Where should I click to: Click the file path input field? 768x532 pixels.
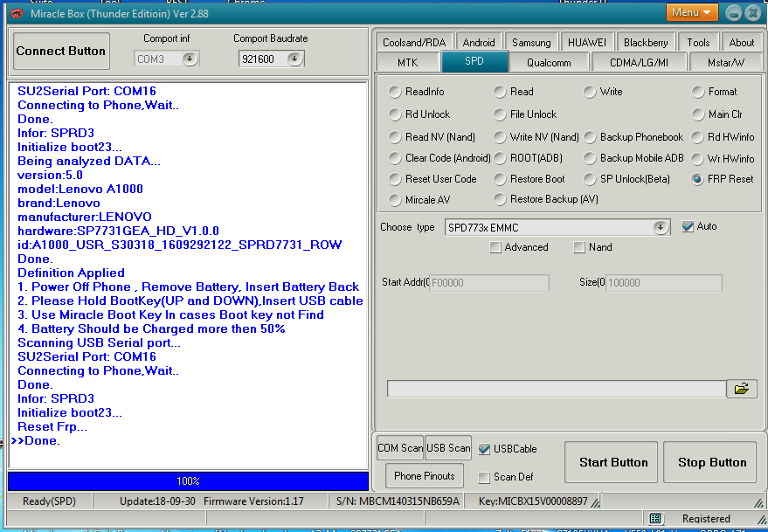[x=557, y=389]
